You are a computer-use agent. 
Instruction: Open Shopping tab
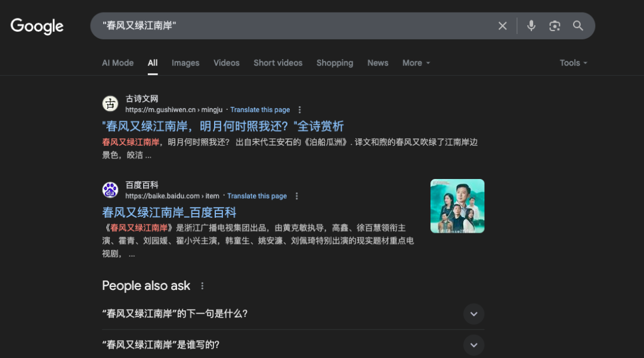coord(335,63)
